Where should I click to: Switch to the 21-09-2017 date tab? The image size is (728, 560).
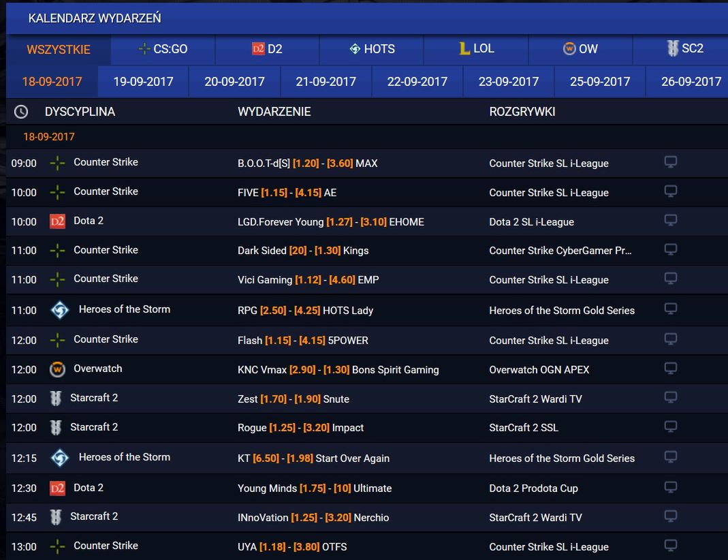[x=326, y=82]
